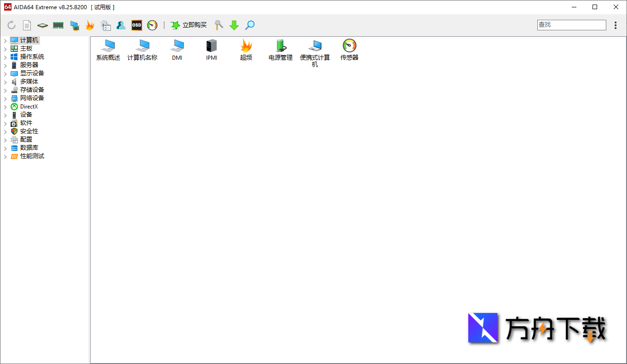Screen dimensions: 627x364
Task: Open the OSD panel toolbar icon
Action: point(136,25)
